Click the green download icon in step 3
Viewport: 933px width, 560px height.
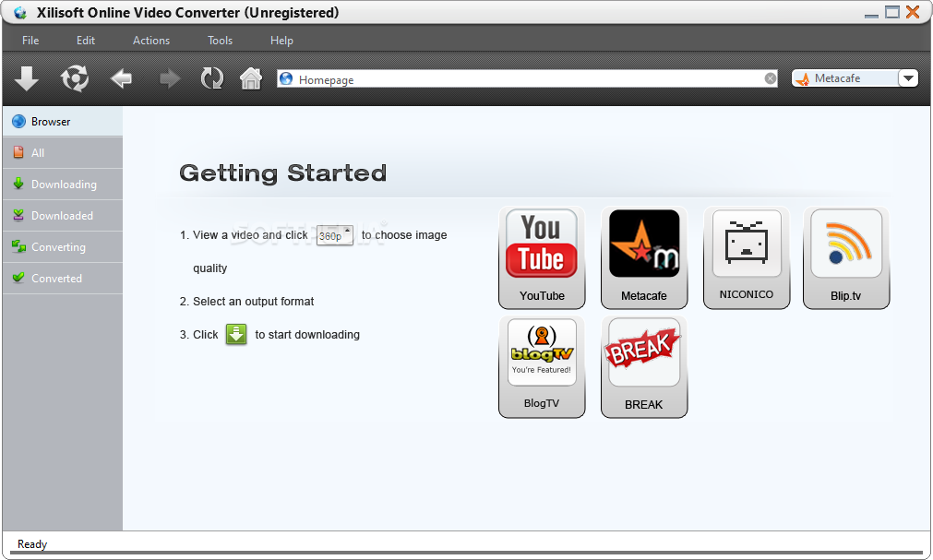point(236,335)
